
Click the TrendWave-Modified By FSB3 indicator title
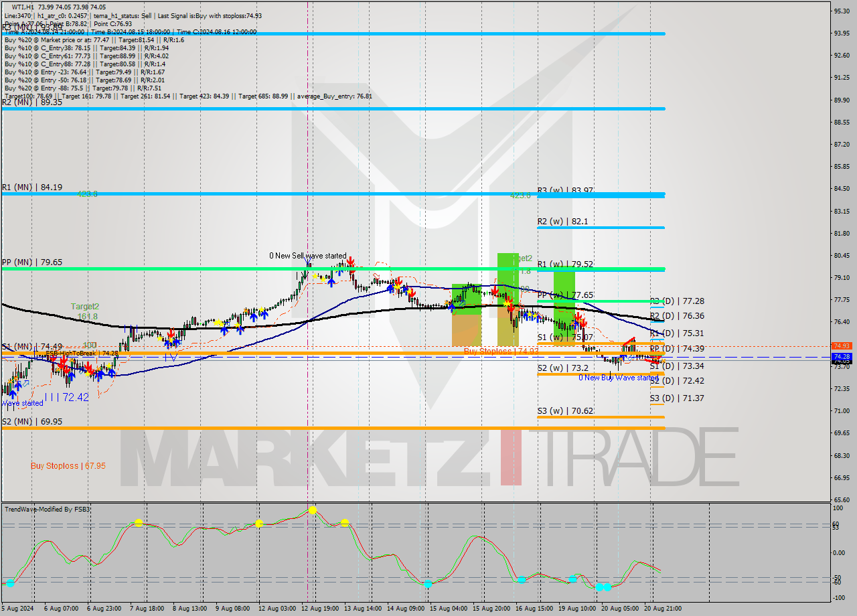point(48,510)
